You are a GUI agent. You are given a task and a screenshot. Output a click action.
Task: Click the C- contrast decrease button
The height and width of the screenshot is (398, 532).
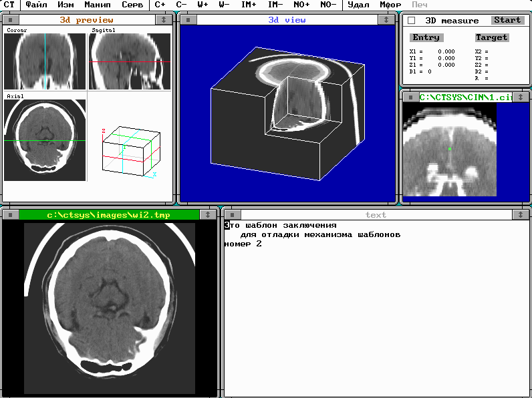181,5
